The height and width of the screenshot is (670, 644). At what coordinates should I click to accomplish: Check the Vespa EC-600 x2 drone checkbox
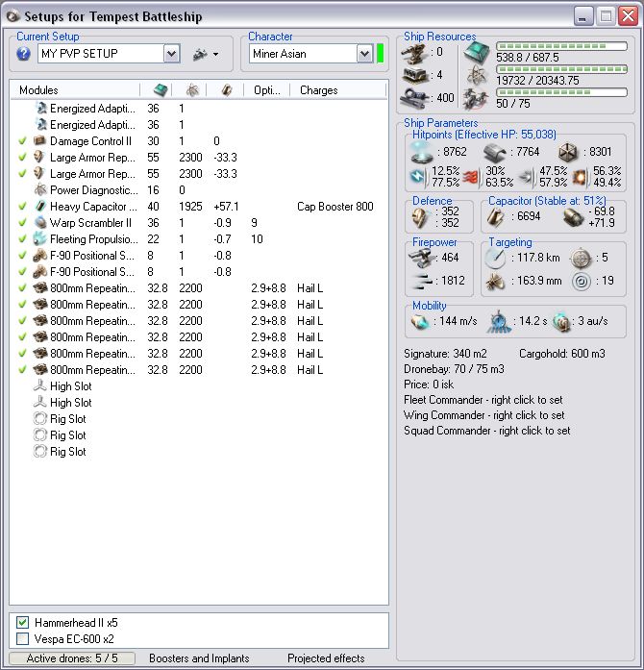pyautogui.click(x=23, y=639)
